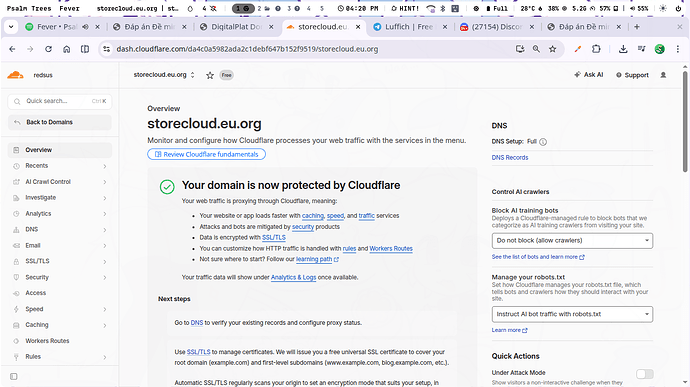Click install app icon in address bar

520,49
